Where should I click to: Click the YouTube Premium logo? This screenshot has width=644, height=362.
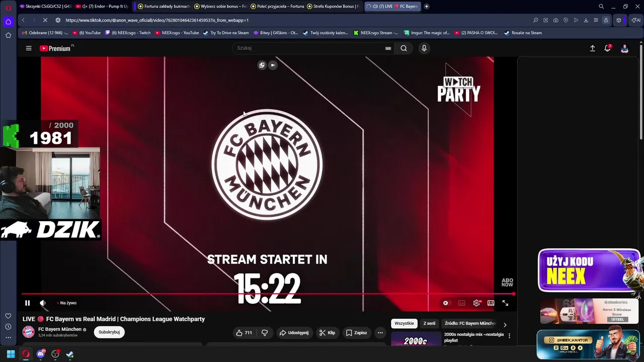click(x=55, y=48)
